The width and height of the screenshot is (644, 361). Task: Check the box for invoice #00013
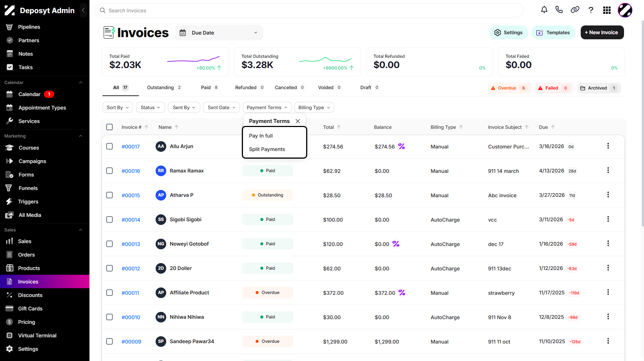pos(109,244)
